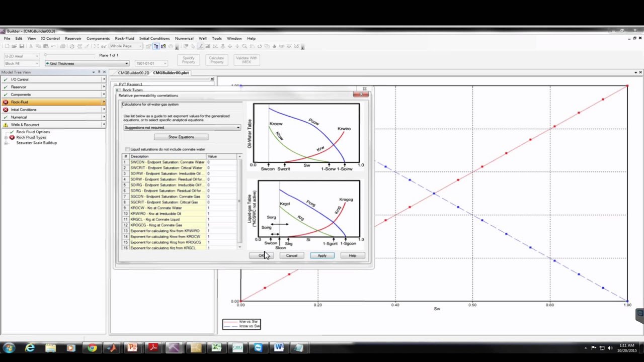Click the Specify Property button
This screenshot has width=644, height=362.
click(x=188, y=60)
